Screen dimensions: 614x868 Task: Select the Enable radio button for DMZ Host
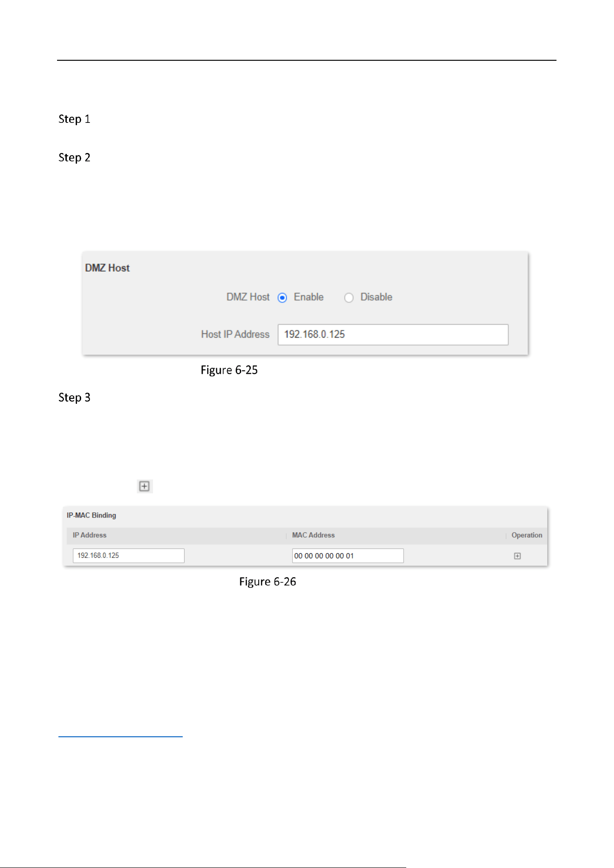pos(282,298)
